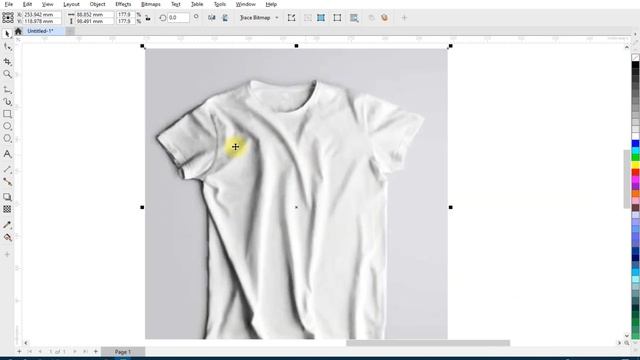640x360 pixels.
Task: Open the Bitmaps menu
Action: (x=151, y=4)
